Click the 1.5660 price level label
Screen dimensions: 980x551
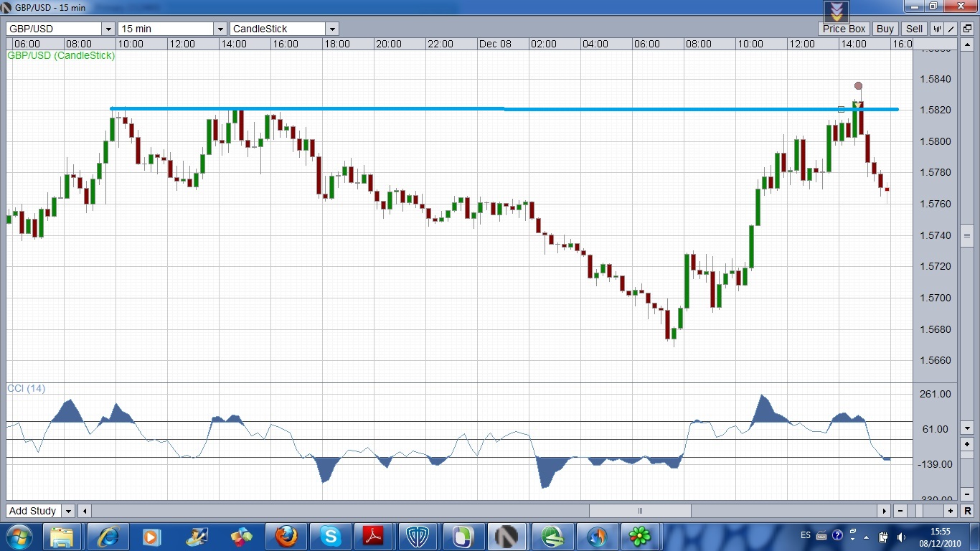pos(935,361)
